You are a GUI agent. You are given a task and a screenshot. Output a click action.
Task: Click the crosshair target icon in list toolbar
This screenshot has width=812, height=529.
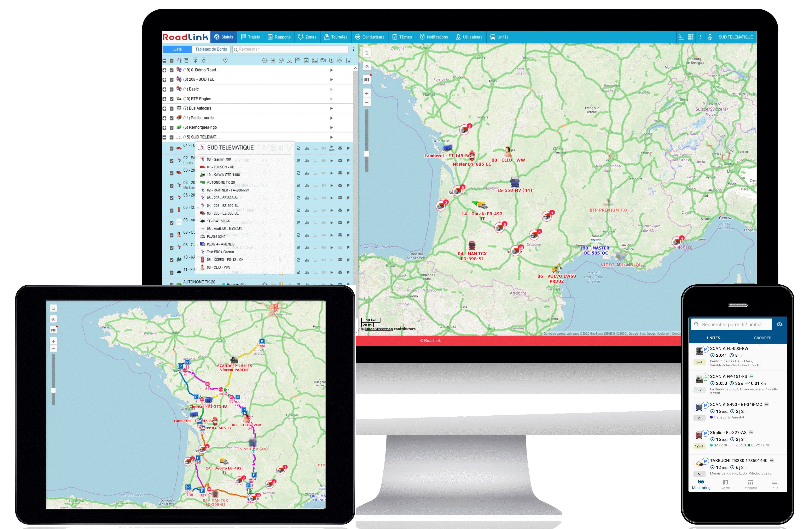pos(264,60)
